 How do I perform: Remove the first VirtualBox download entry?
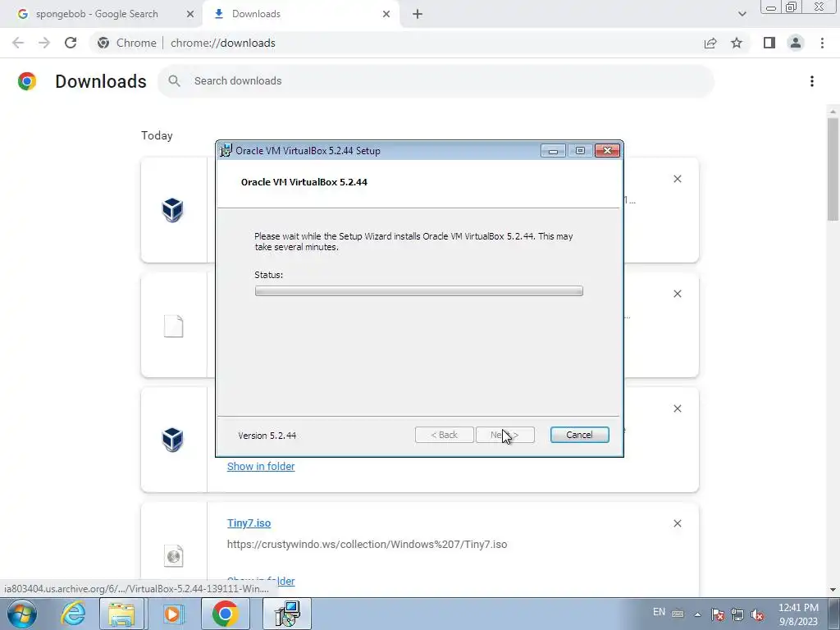click(677, 179)
